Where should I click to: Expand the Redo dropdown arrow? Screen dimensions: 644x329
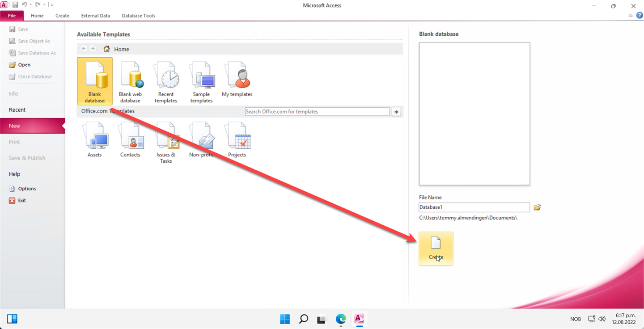[x=44, y=5]
